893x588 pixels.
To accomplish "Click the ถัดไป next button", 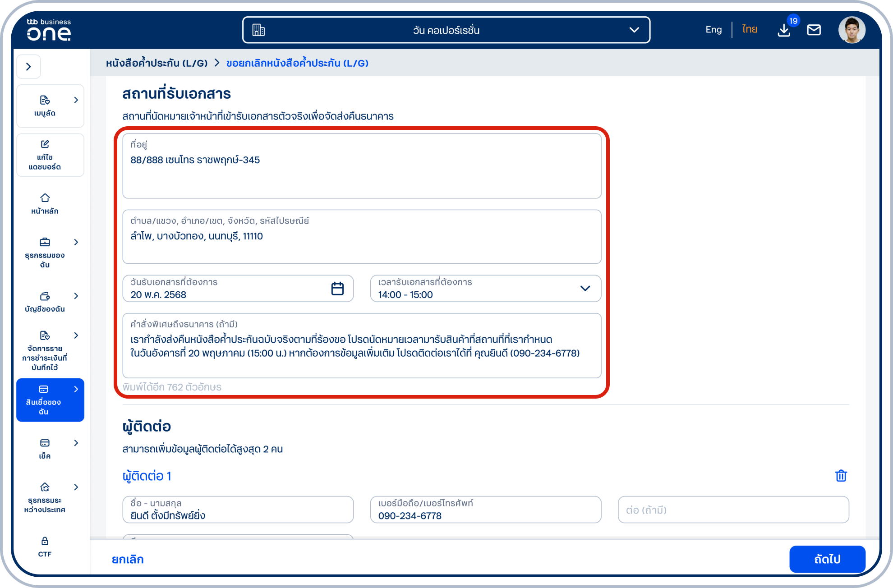I will (x=827, y=559).
